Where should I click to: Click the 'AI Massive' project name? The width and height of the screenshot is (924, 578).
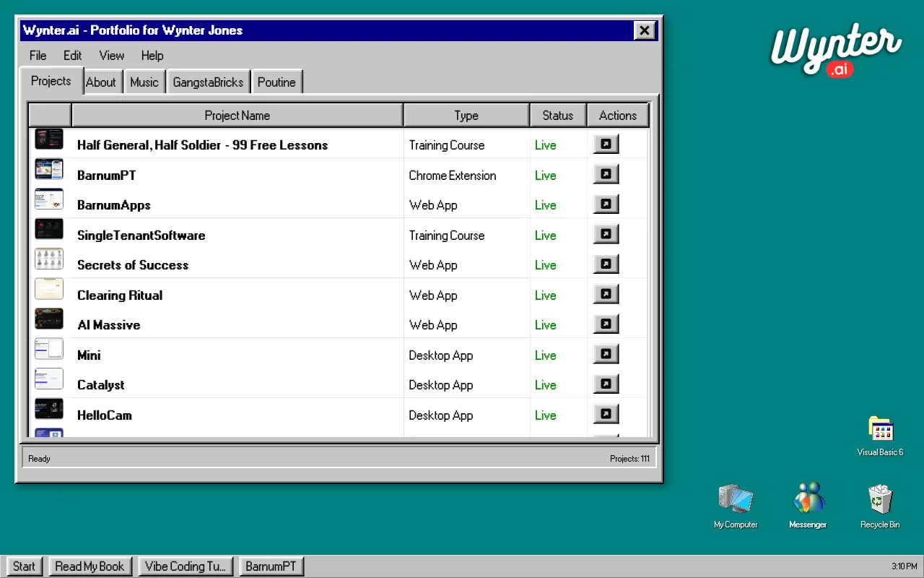coord(109,325)
